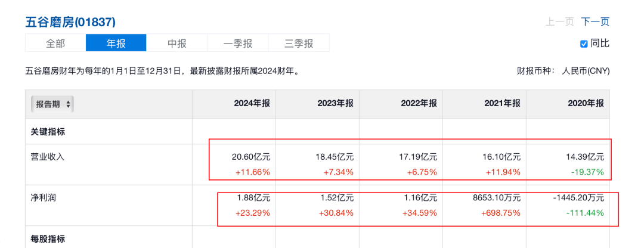Click the 2021年报 column header
Viewport: 644px width, 248px height.
503,104
